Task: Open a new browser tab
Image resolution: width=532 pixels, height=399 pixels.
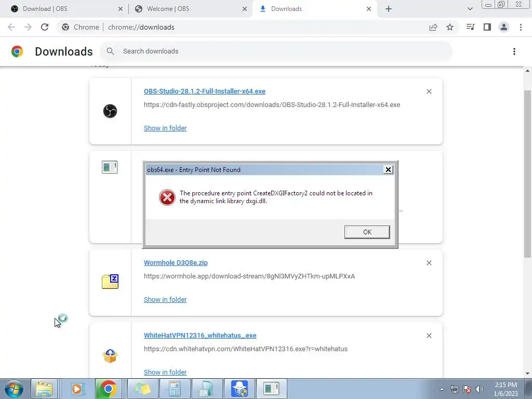Action: click(x=389, y=9)
